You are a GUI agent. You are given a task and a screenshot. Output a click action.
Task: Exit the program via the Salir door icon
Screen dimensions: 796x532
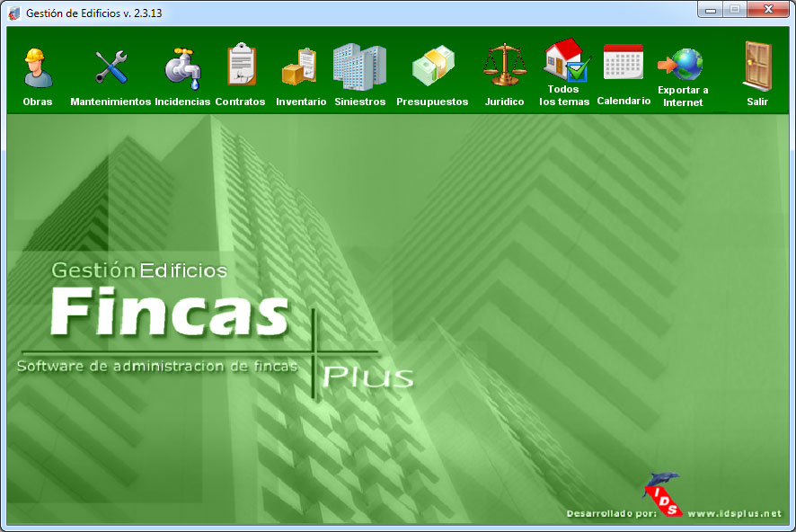point(757,66)
